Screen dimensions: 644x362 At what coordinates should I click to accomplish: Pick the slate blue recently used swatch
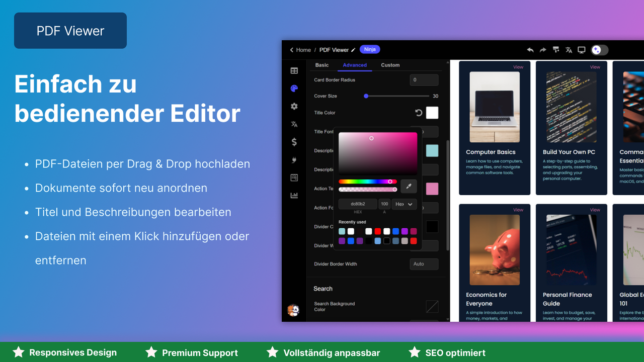(x=395, y=241)
